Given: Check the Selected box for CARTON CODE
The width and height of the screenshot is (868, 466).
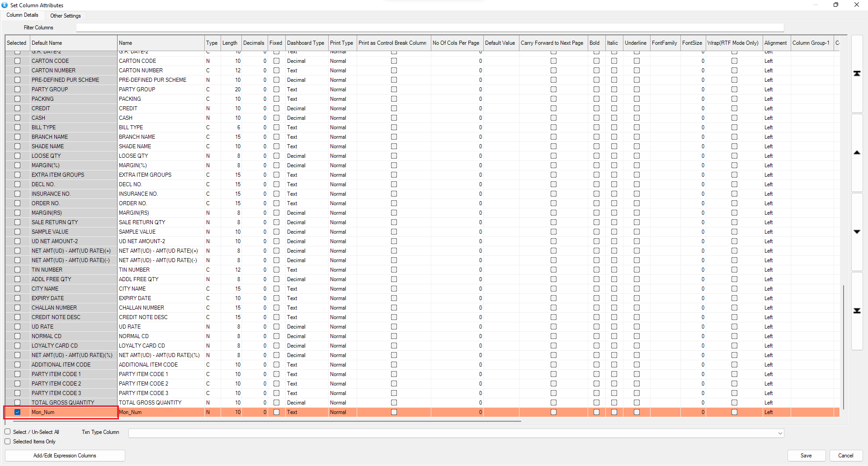Looking at the screenshot, I should click(18, 61).
